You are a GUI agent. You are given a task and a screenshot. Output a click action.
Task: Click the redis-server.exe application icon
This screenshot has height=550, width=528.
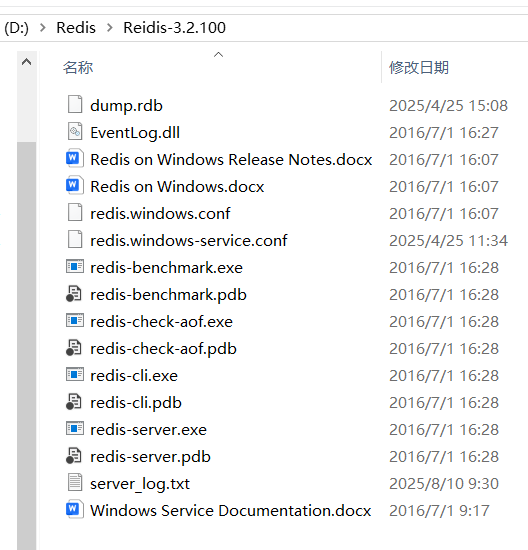(75, 428)
